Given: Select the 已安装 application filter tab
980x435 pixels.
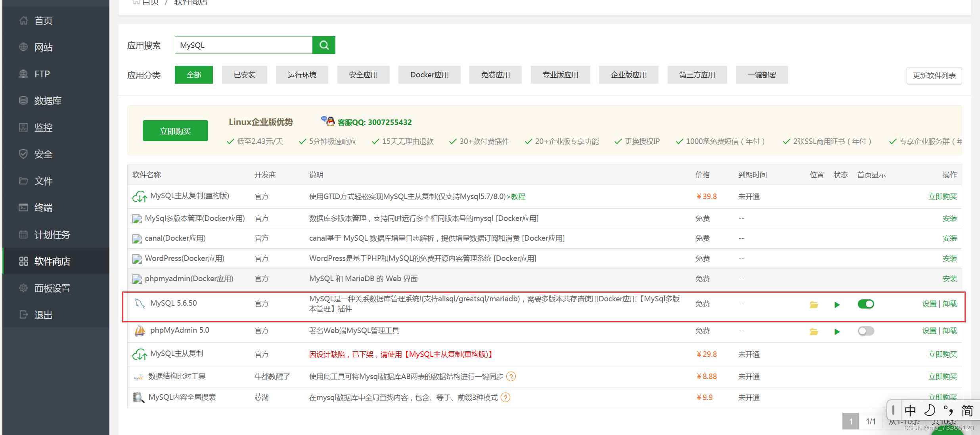Looking at the screenshot, I should click(245, 75).
